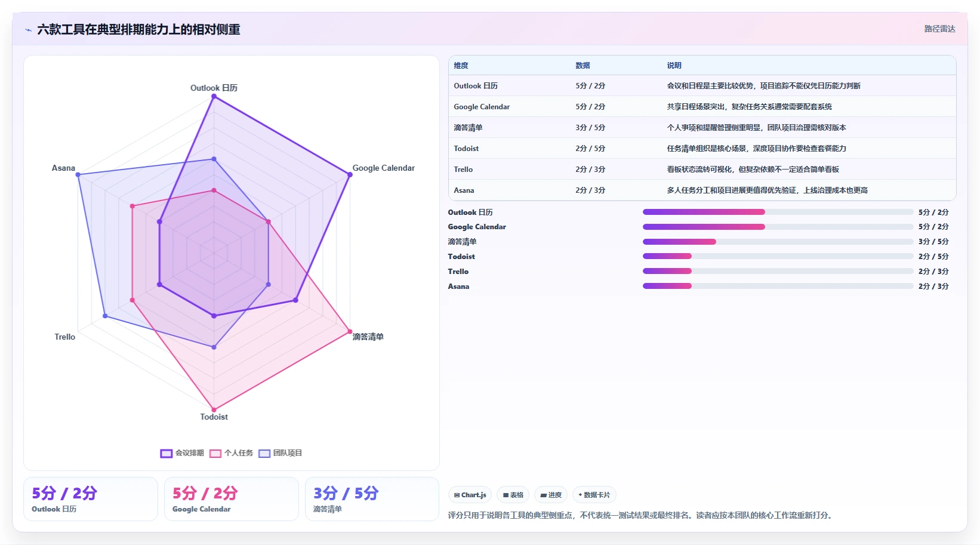This screenshot has width=980, height=545.
Task: Click the pink data point at 滴答清单 vertex
Action: click(x=350, y=331)
